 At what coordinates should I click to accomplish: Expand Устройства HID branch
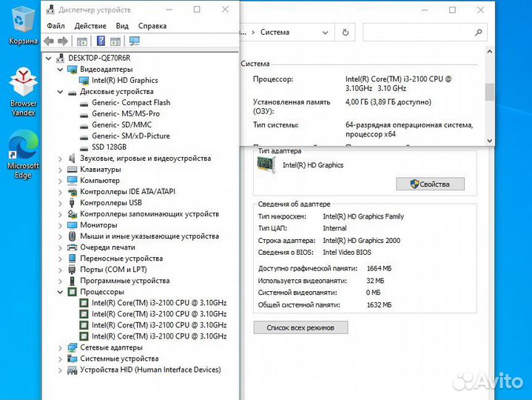click(x=60, y=370)
